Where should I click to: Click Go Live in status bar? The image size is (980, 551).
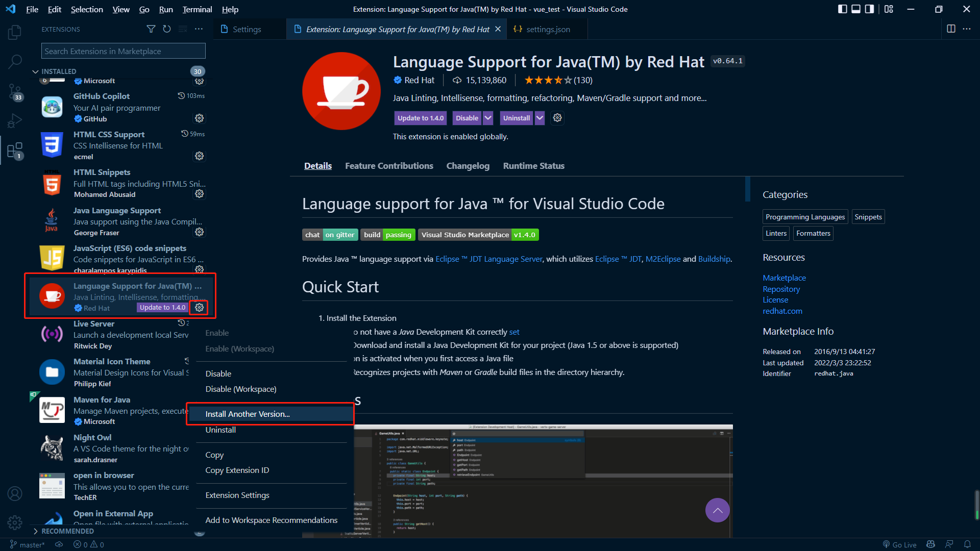coord(899,544)
